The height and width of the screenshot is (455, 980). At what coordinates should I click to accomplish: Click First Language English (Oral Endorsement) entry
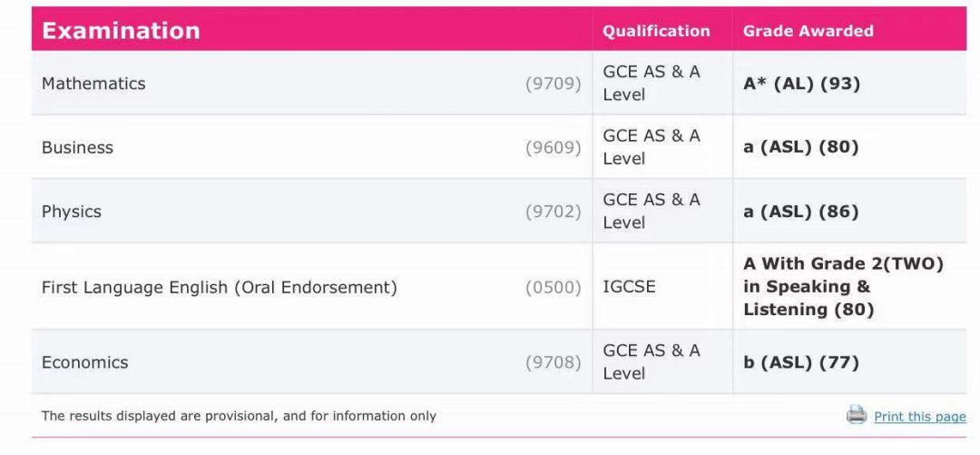pyautogui.click(x=220, y=287)
